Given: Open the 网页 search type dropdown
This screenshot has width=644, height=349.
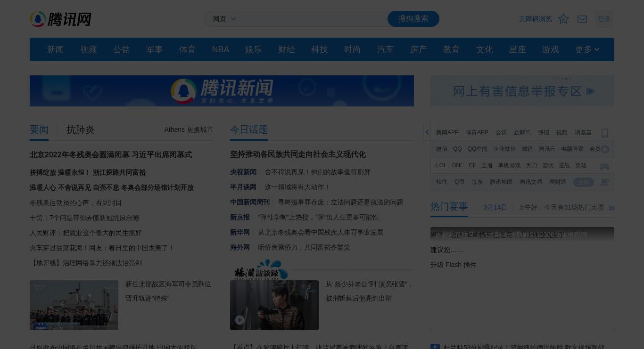Looking at the screenshot, I should coord(224,19).
